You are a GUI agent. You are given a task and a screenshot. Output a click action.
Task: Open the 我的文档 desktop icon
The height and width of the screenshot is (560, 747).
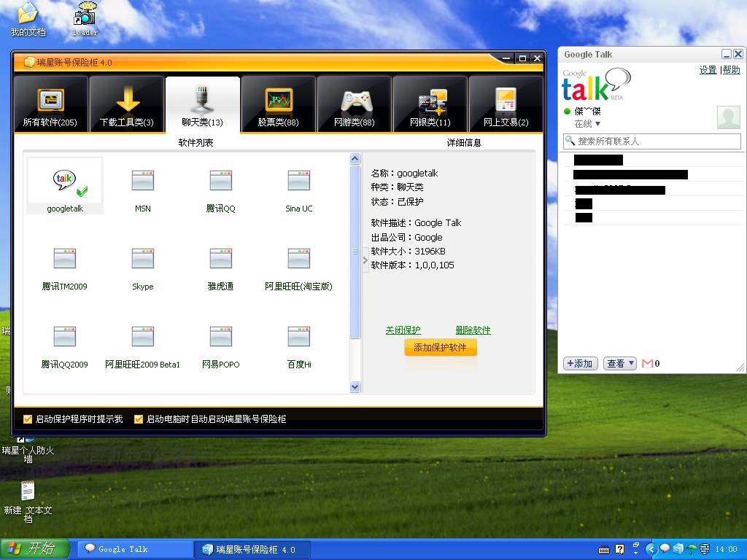(28, 19)
